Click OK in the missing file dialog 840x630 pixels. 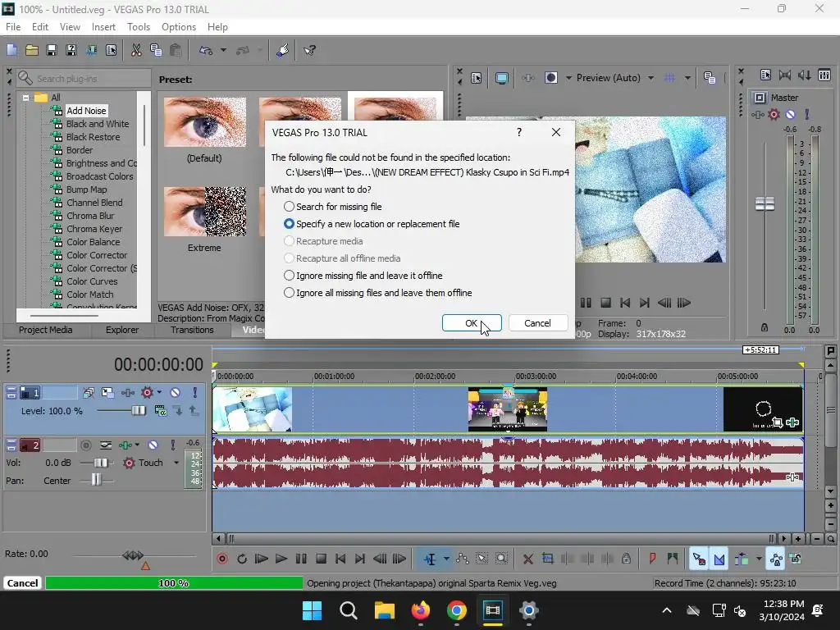(x=472, y=323)
